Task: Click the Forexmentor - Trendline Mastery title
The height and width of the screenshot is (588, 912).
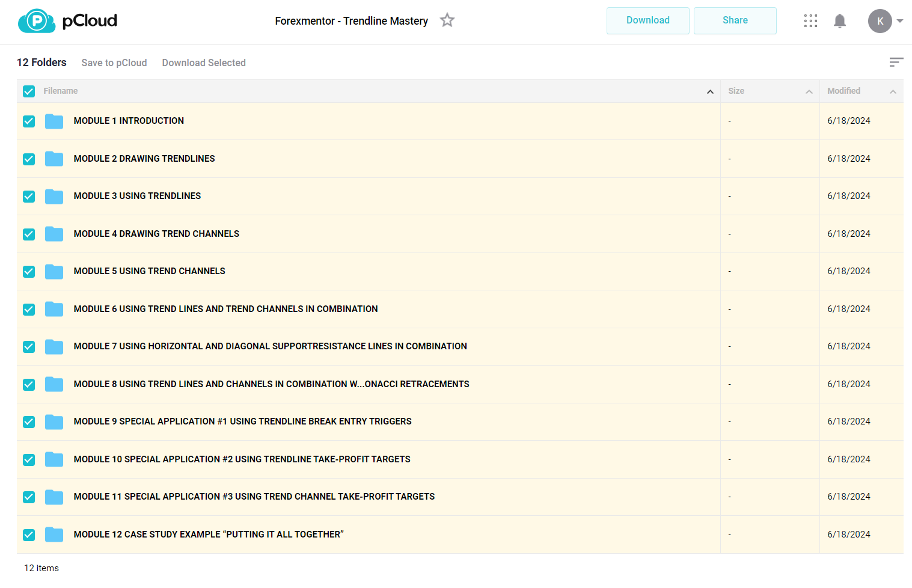Action: (352, 21)
